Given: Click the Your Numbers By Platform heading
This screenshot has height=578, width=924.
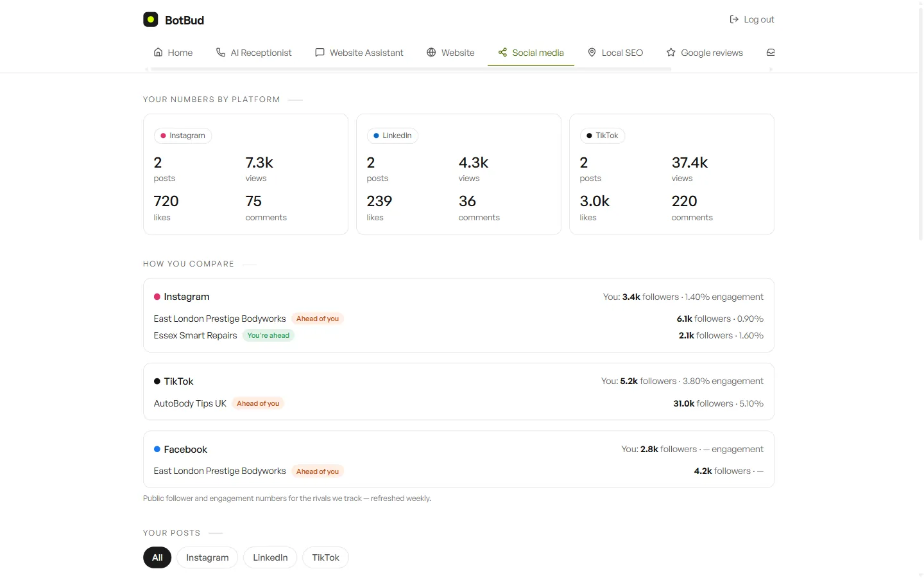Looking at the screenshot, I should coord(211,100).
